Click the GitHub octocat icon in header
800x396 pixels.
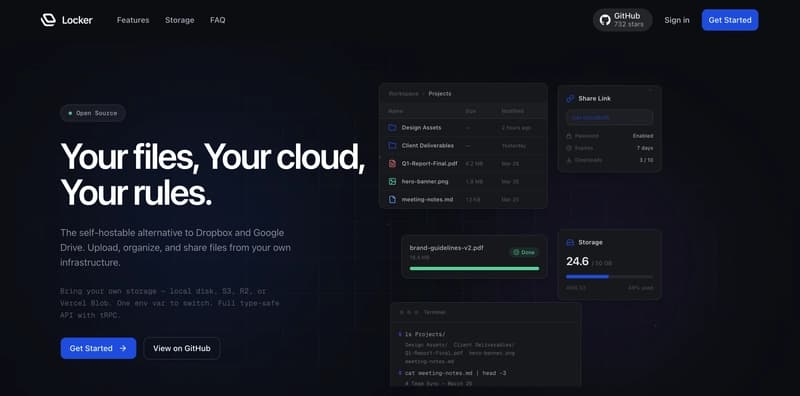[x=605, y=20]
